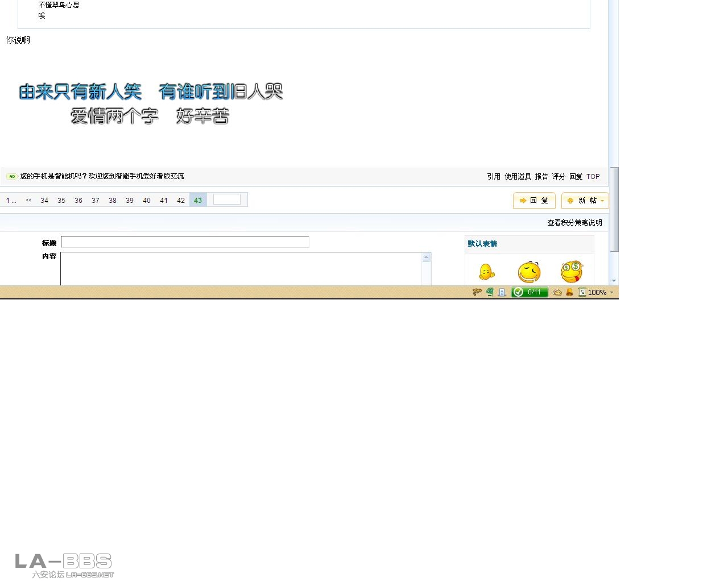
Task: Open 查看积分策略说明 link
Action: [574, 223]
